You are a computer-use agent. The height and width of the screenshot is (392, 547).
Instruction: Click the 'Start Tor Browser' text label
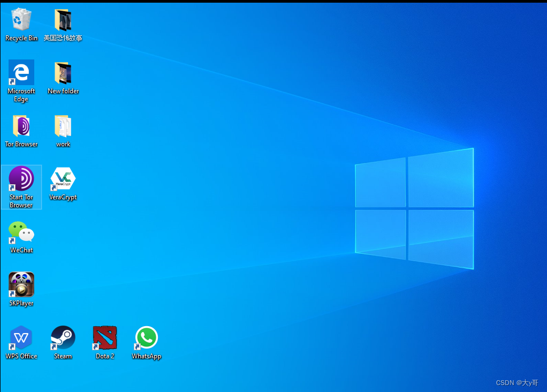pyautogui.click(x=21, y=201)
